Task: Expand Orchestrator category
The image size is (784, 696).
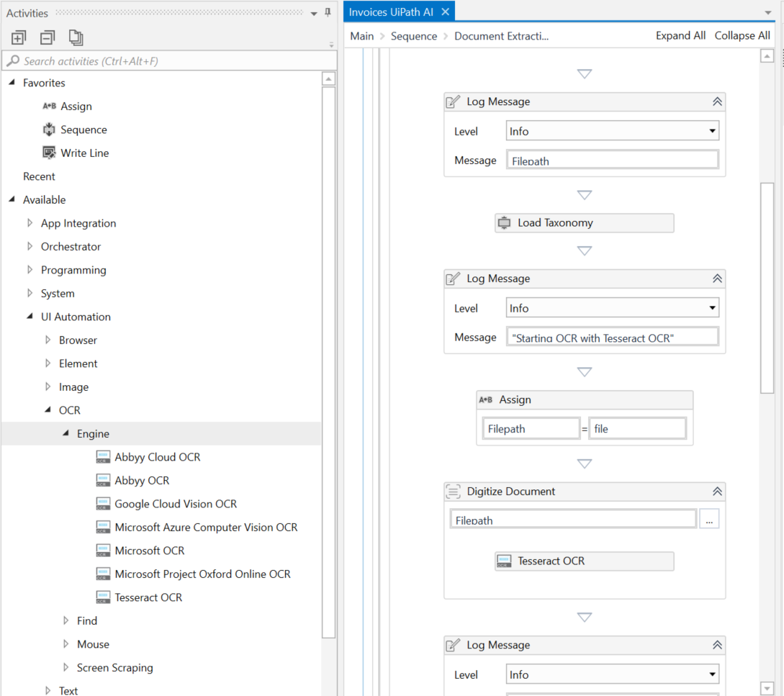Action: click(x=30, y=246)
